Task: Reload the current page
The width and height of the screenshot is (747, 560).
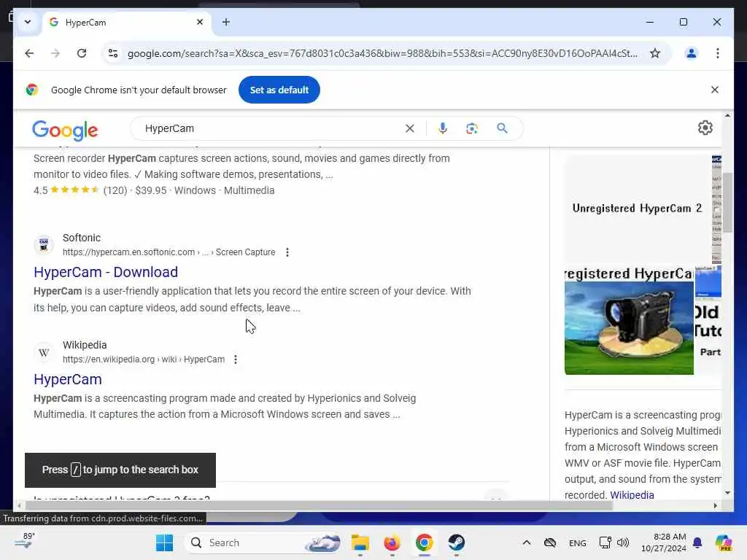Action: tap(82, 53)
